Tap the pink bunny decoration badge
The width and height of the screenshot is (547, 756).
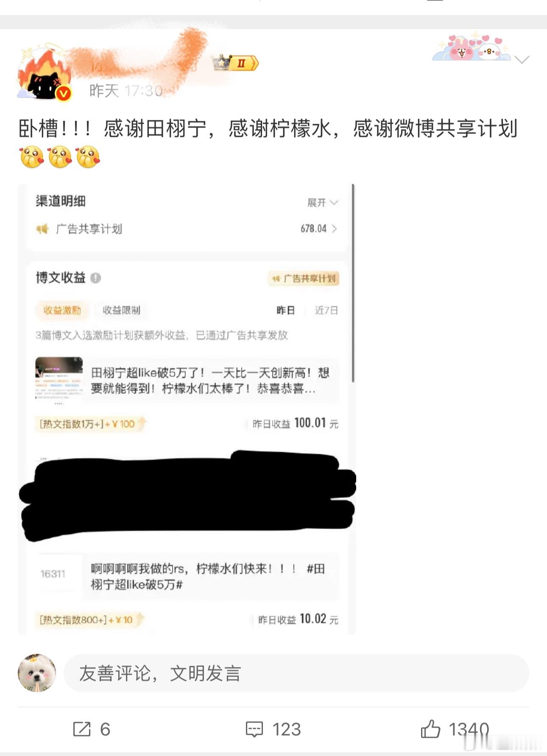pos(472,47)
